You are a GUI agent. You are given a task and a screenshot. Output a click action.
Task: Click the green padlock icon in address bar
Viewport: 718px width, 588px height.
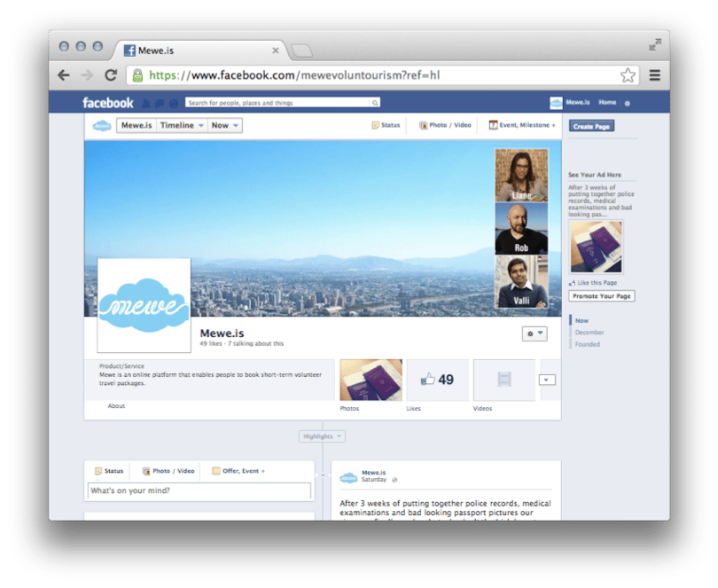pos(137,75)
